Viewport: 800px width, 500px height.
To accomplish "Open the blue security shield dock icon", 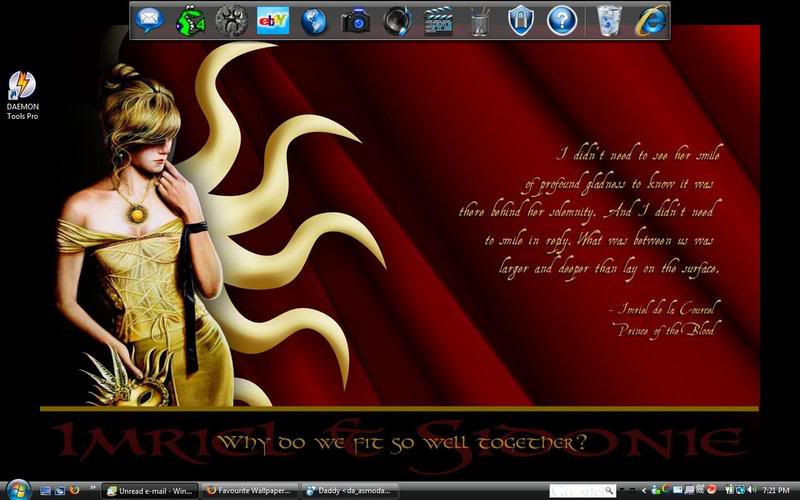I will 520,21.
